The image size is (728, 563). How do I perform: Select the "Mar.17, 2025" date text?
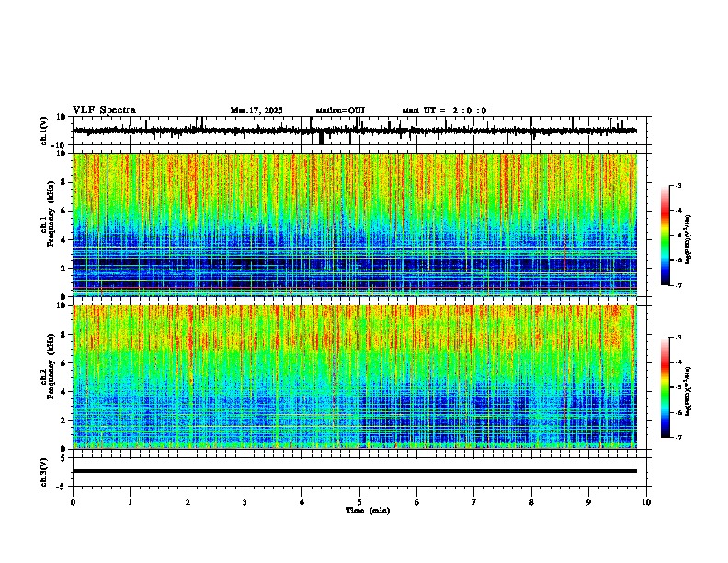pos(256,110)
